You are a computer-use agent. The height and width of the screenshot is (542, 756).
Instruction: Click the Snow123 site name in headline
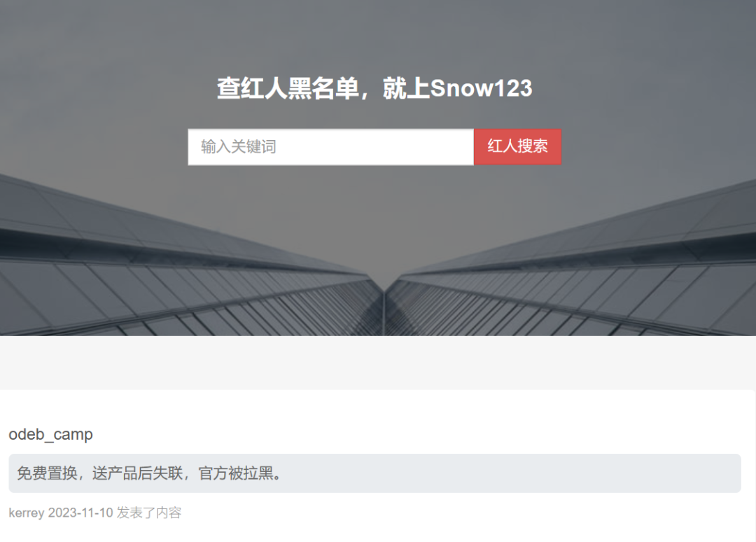click(481, 88)
